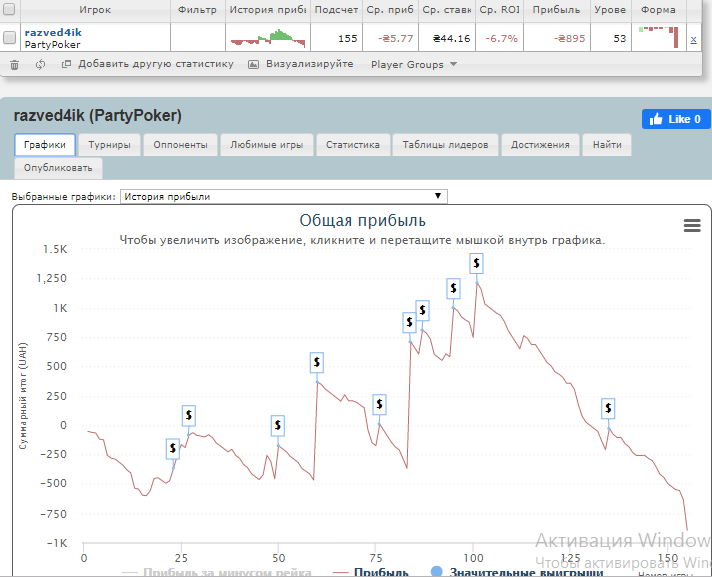Image resolution: width=712 pixels, height=577 pixels.
Task: Switch to the Турниры tab
Action: coord(109,145)
